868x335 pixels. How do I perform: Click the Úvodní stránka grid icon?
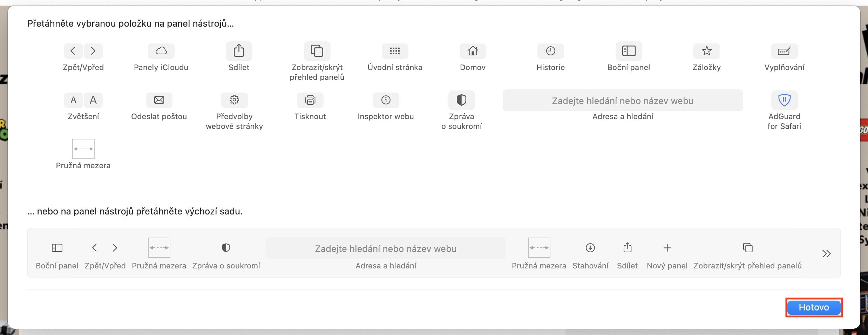click(395, 51)
